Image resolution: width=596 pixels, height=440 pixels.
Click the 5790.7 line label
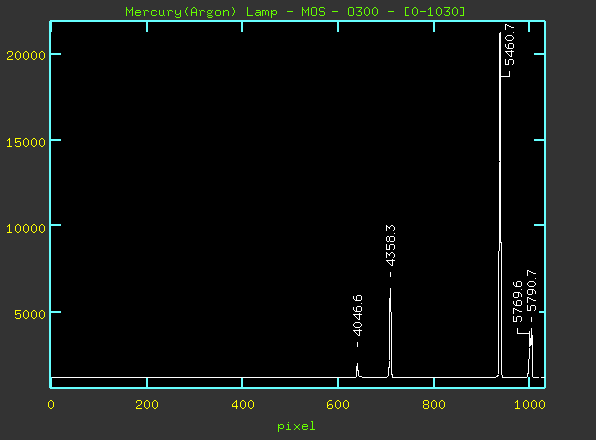(532, 291)
